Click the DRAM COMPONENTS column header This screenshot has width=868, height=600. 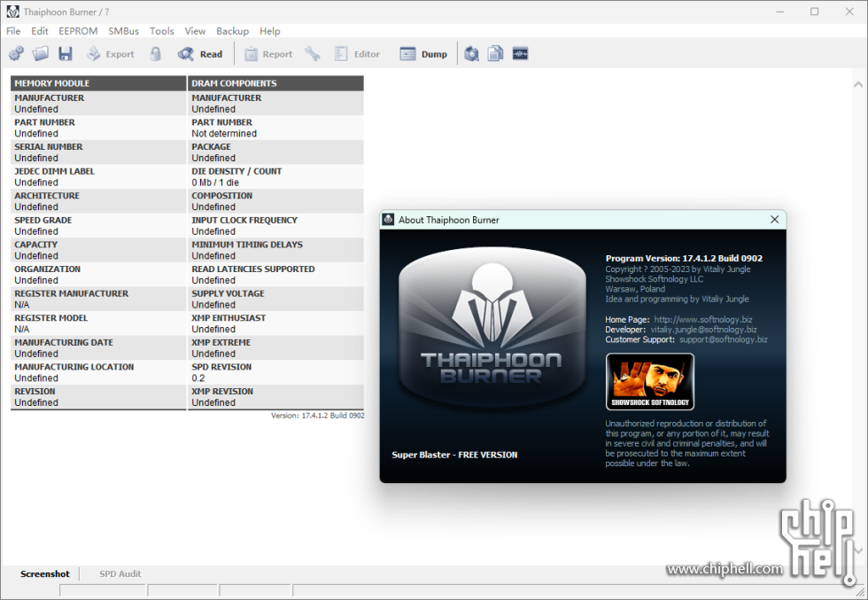[275, 83]
